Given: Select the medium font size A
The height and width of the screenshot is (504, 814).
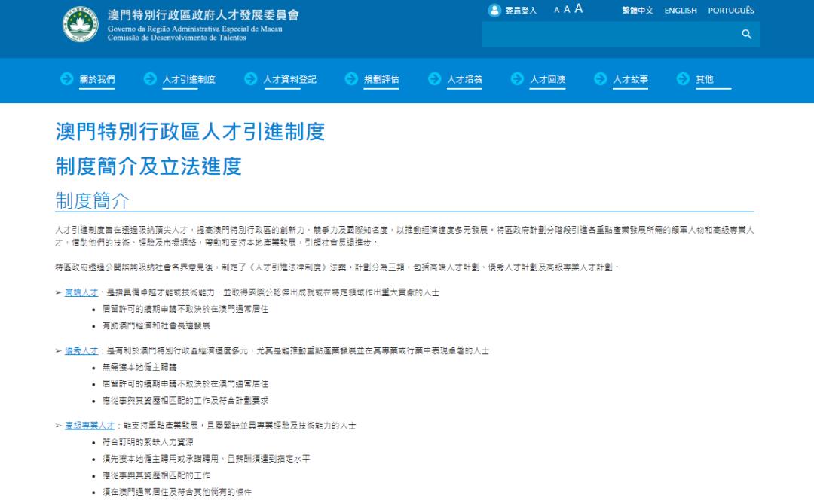Looking at the screenshot, I should tap(567, 9).
